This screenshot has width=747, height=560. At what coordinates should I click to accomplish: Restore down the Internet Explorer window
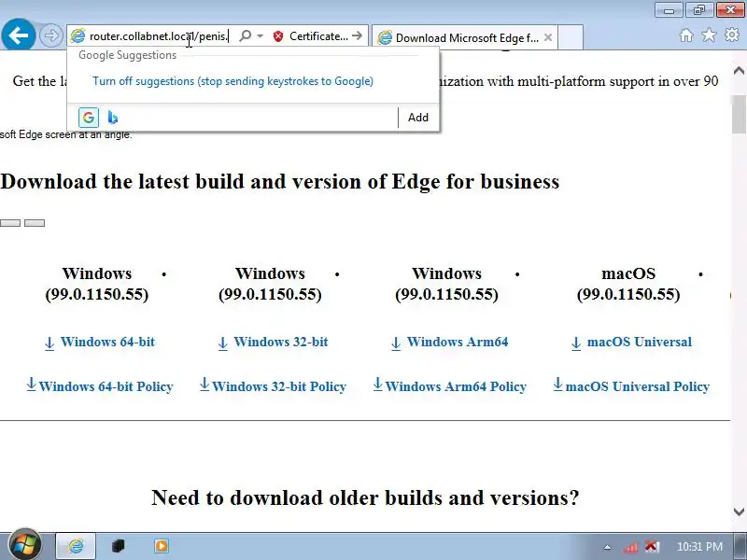coord(698,9)
